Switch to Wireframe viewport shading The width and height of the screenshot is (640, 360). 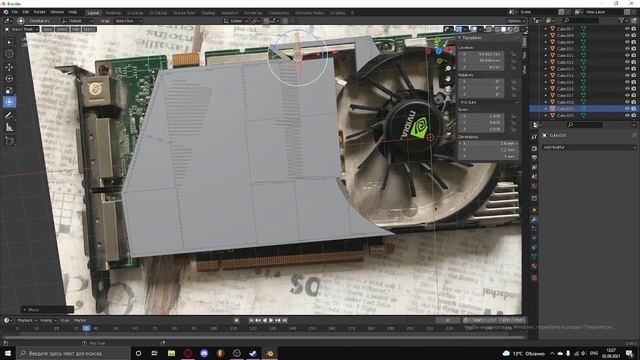(497, 29)
